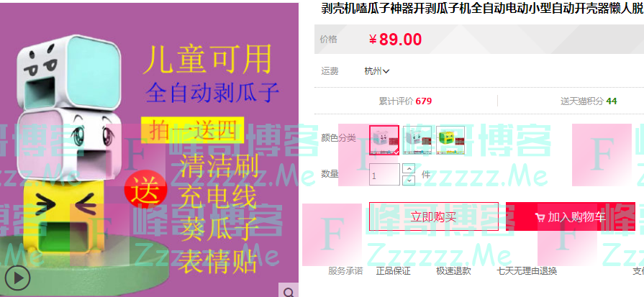Screen dimensions: 644x297
Task: Click the 正品保证 service link
Action: (x=393, y=271)
